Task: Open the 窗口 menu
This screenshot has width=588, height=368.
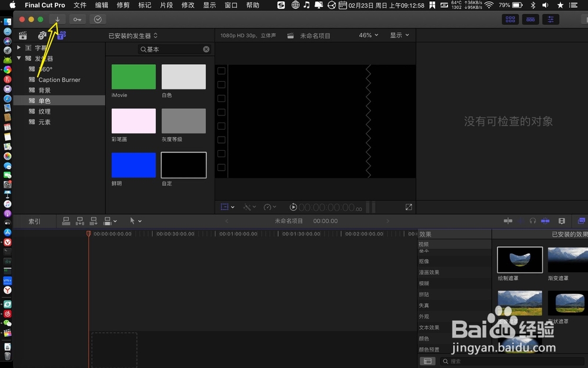Action: (230, 5)
